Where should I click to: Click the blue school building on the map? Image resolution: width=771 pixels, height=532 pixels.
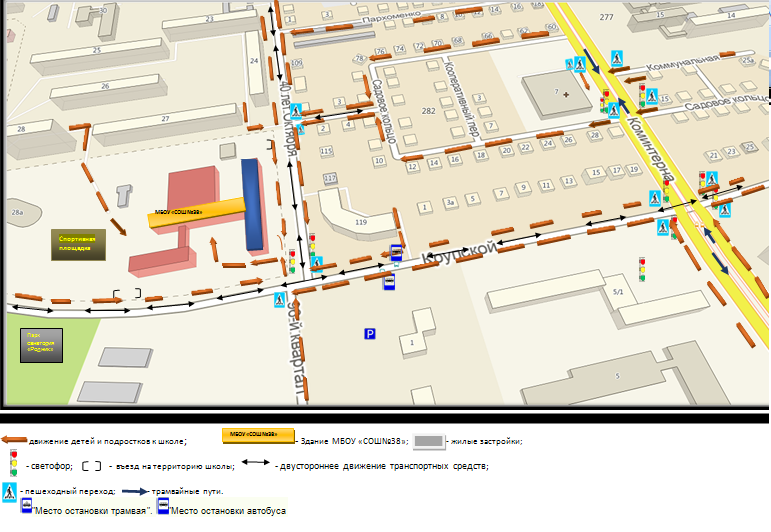(x=252, y=204)
